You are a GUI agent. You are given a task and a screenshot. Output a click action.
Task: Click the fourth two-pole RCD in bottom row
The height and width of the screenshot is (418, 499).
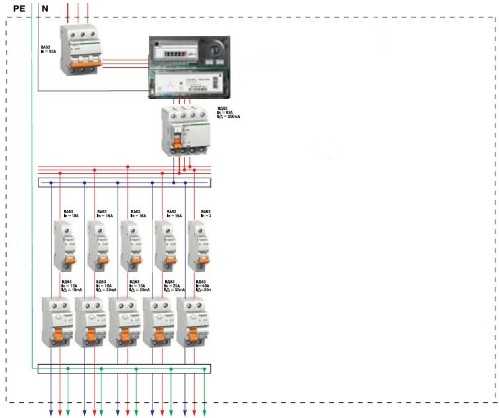(158, 322)
